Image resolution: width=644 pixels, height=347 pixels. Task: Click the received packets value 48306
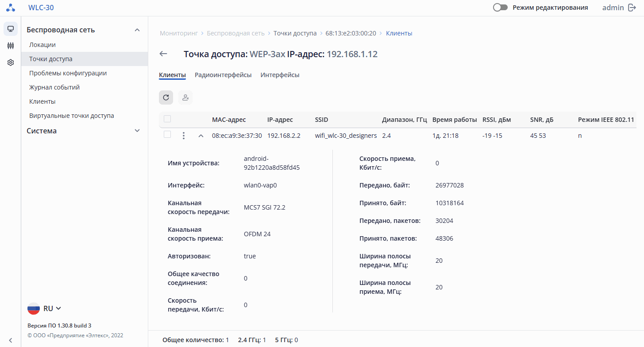tap(444, 238)
